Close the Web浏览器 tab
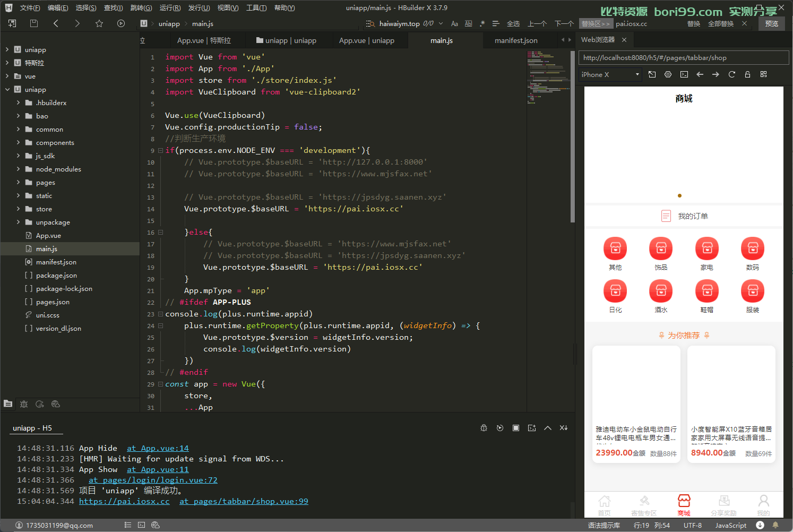This screenshot has width=793, height=532. point(624,40)
